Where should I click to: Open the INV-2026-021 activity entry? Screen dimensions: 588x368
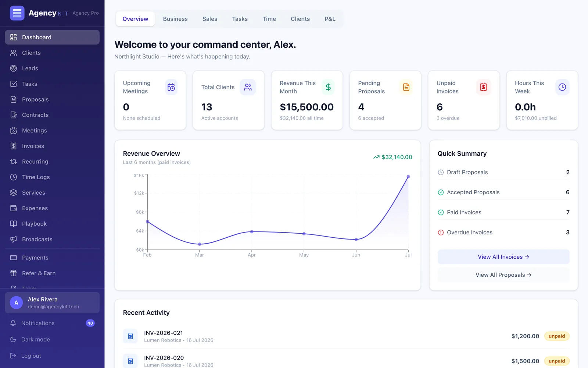pos(346,336)
